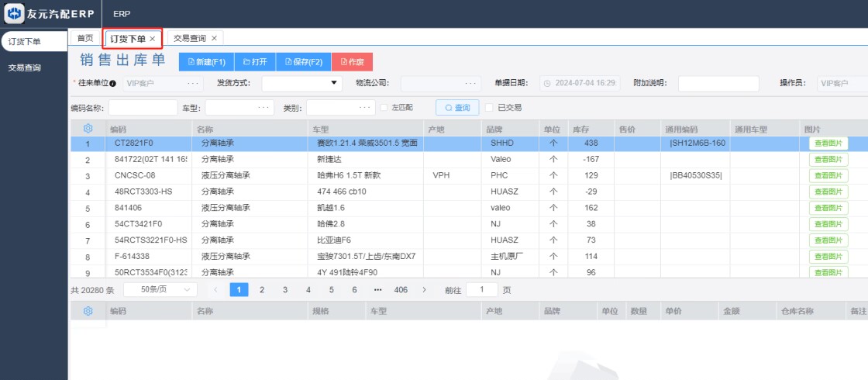868x380 pixels.
Task: Click the 查询 search button
Action: click(457, 108)
